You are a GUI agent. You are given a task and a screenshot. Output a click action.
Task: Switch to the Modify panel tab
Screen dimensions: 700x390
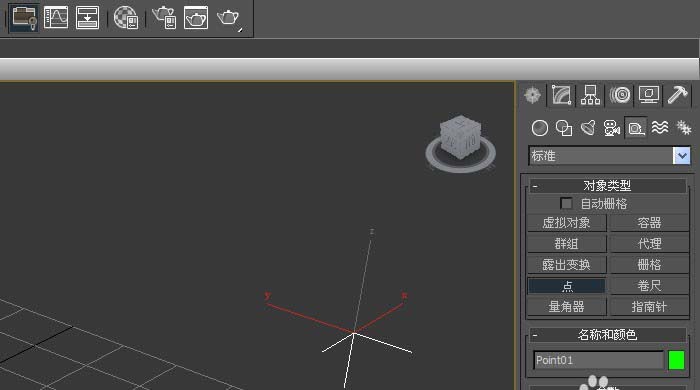coord(561,95)
